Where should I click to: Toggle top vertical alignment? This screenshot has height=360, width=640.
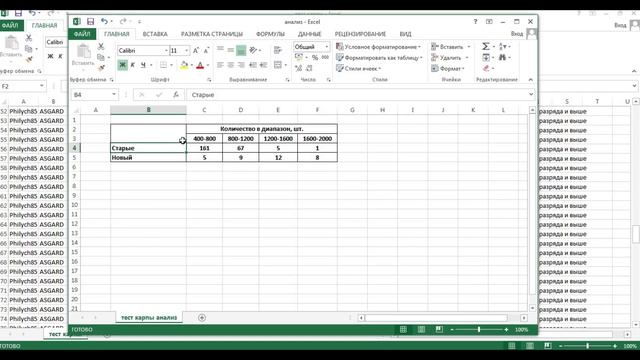220,50
